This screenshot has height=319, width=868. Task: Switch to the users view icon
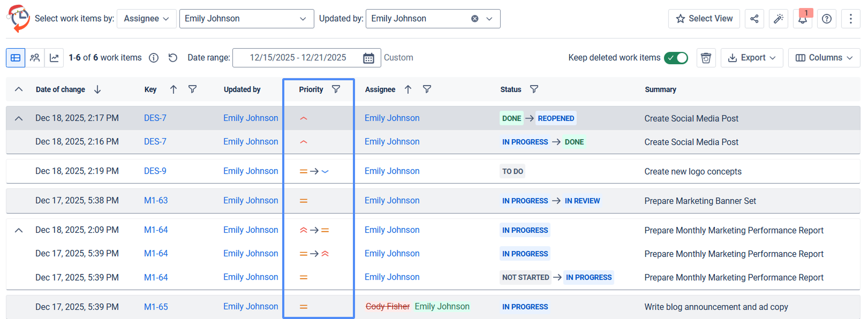point(35,58)
